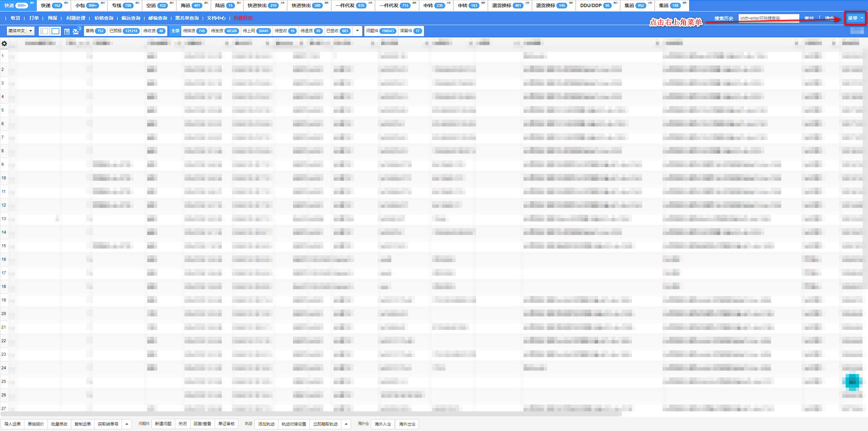Show 滞留件 17 list
Image resolution: width=868 pixels, height=431 pixels.
pos(411,31)
